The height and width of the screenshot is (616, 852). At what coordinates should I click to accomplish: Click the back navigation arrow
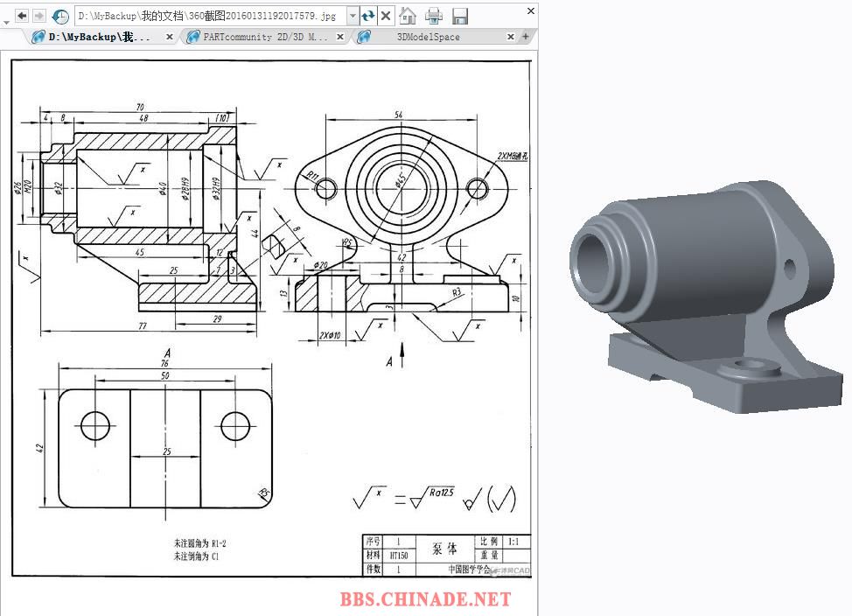point(22,16)
